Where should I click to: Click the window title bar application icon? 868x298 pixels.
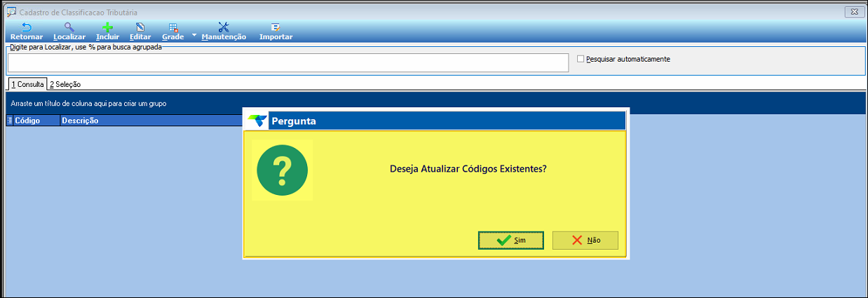[x=11, y=12]
